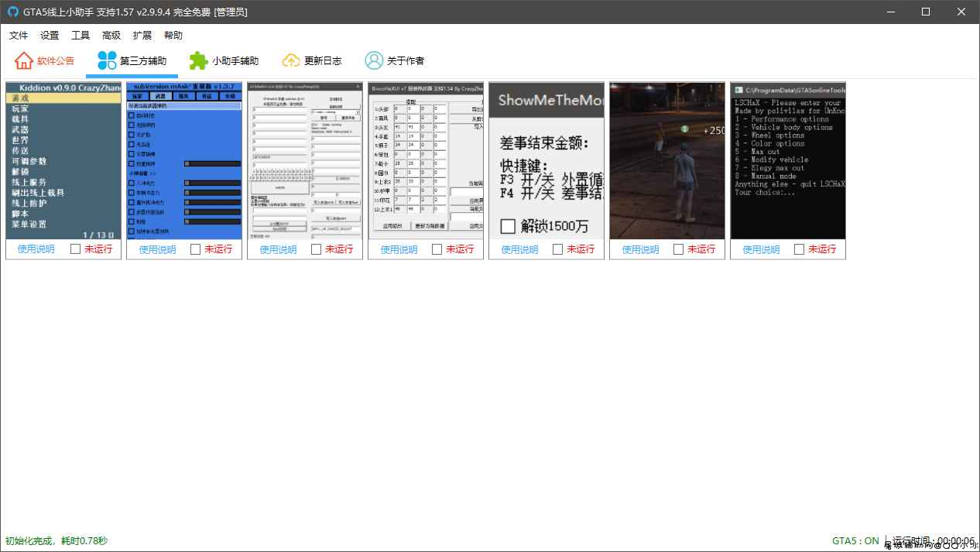Image resolution: width=980 pixels, height=552 pixels.
Task: Select the GTAHaX tool thumbnail
Action: (x=305, y=161)
